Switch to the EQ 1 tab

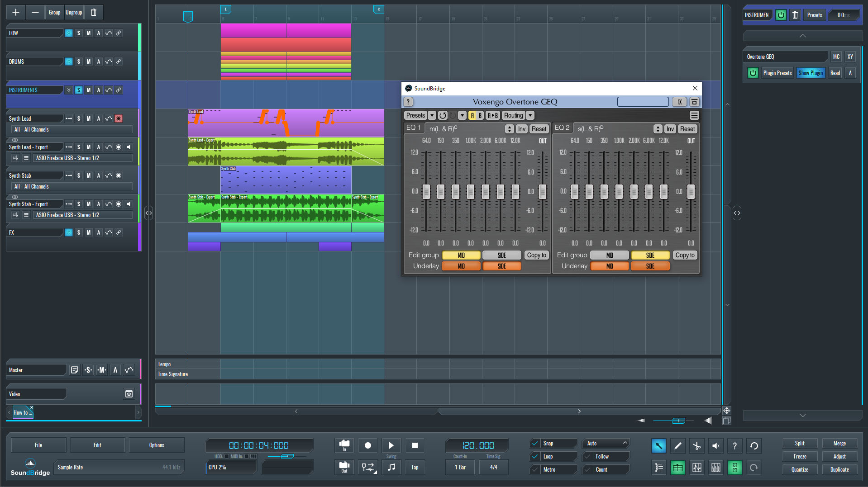414,128
